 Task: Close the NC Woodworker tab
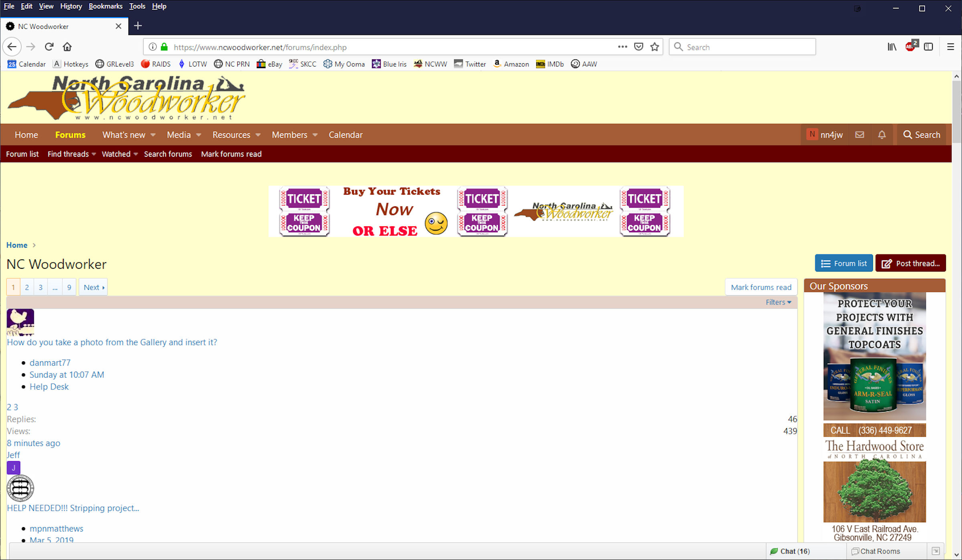click(x=118, y=26)
